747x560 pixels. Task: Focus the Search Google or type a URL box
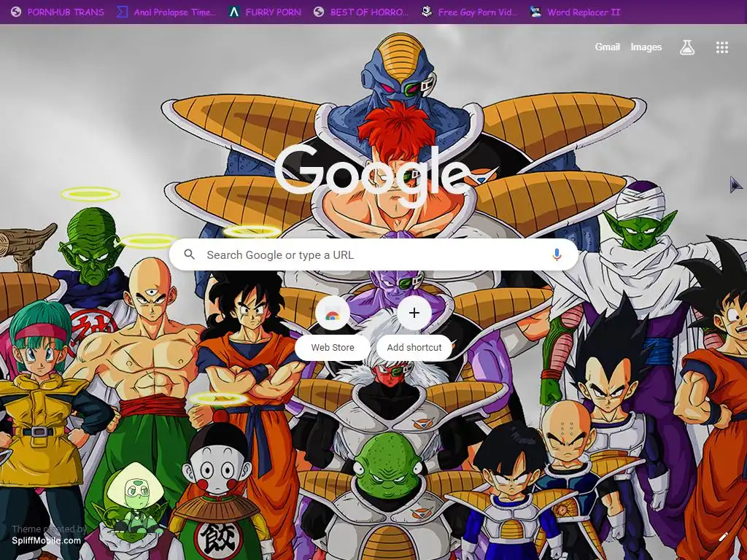click(374, 254)
